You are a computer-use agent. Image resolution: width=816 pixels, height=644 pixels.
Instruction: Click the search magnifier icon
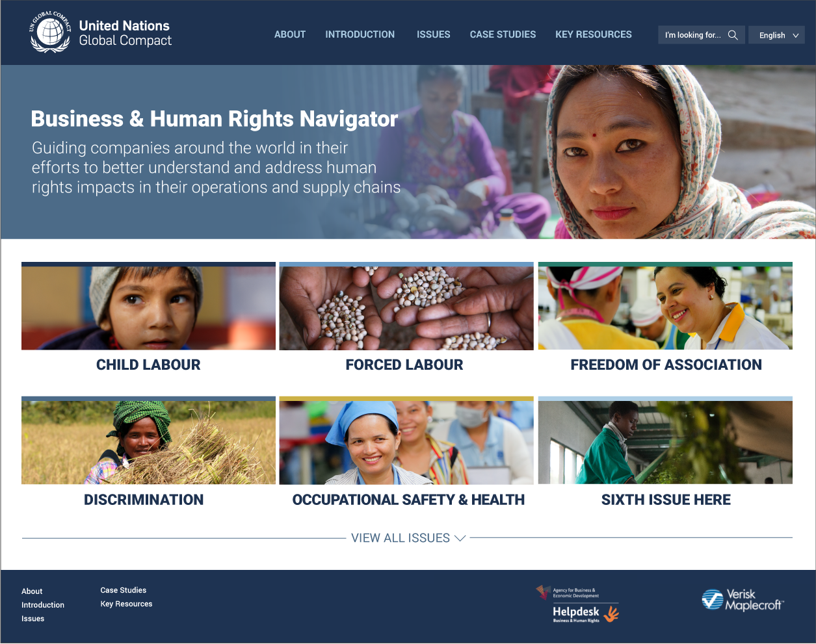click(x=733, y=35)
